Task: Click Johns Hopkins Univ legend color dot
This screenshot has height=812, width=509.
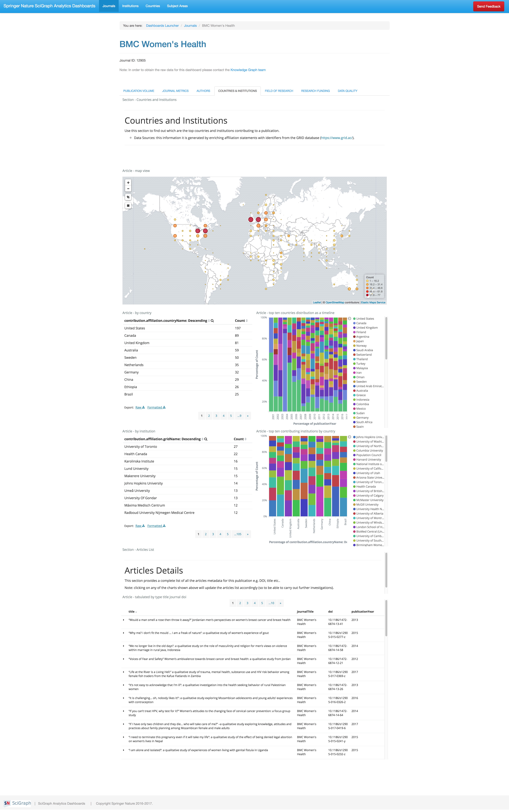Action: pyautogui.click(x=354, y=437)
